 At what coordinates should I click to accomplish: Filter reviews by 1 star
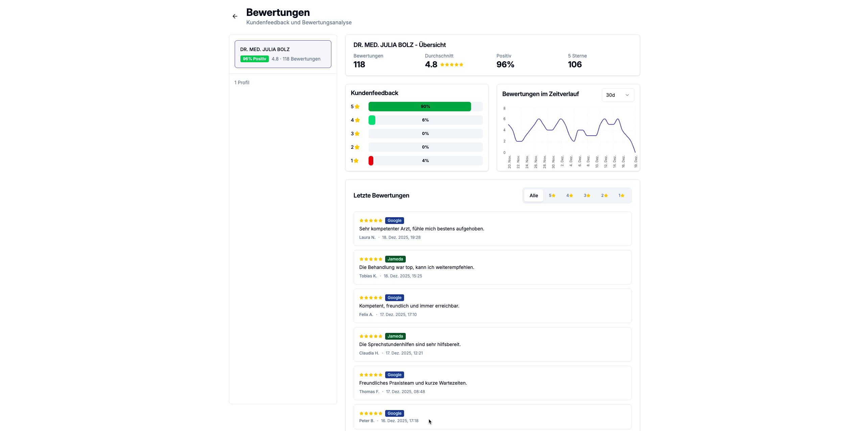[x=621, y=196]
